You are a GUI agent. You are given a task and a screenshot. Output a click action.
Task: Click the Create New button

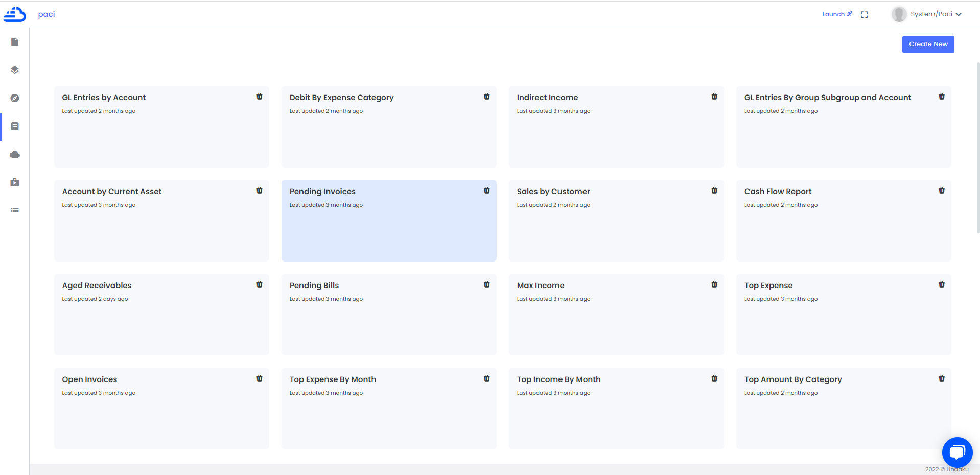(x=928, y=44)
